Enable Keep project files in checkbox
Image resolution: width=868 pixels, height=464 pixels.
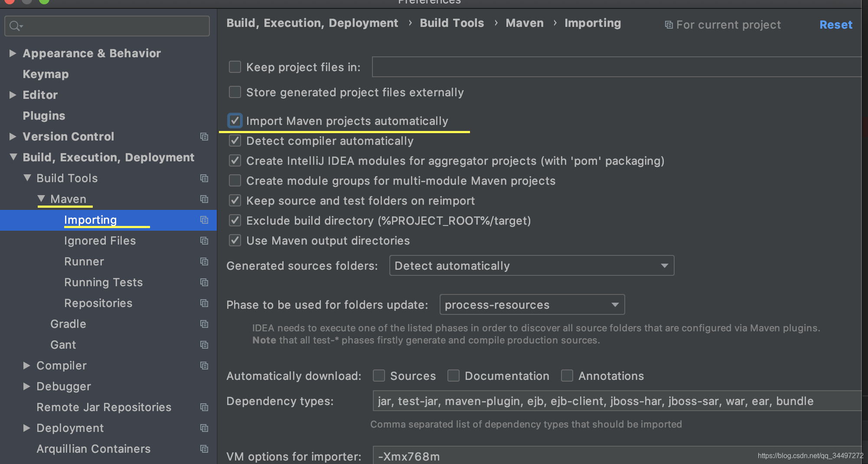[235, 67]
